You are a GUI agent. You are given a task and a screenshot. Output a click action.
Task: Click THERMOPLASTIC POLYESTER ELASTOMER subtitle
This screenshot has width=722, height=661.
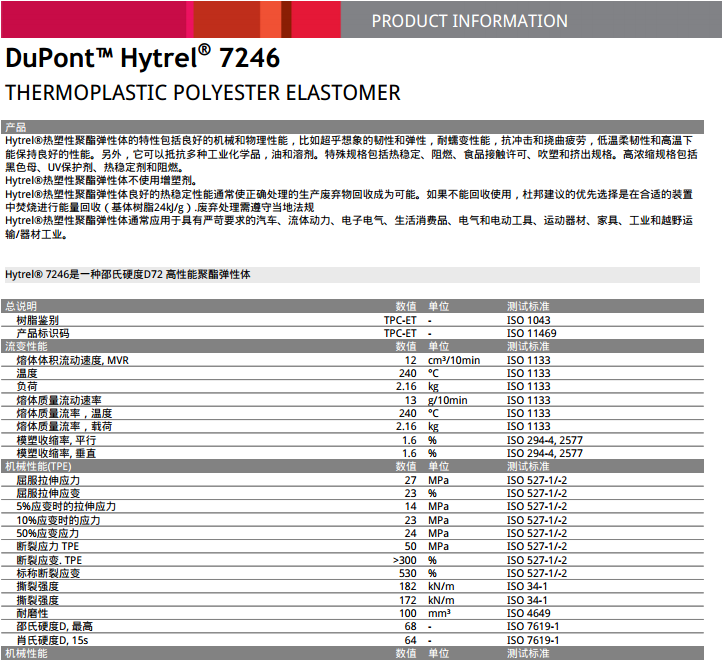pos(203,93)
